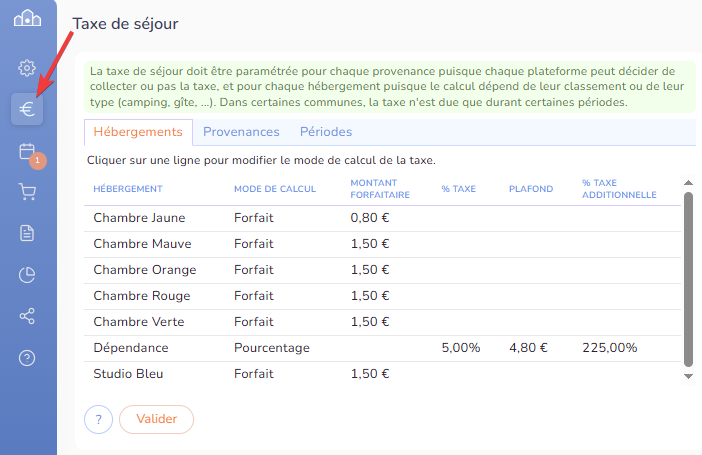Click the share icon in sidebar

[x=27, y=316]
